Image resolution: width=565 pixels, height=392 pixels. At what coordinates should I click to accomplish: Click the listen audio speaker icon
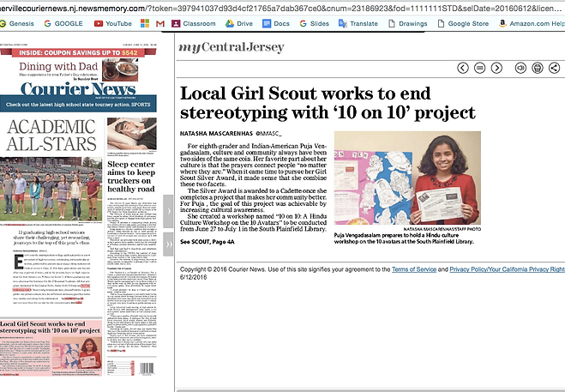tap(520, 68)
